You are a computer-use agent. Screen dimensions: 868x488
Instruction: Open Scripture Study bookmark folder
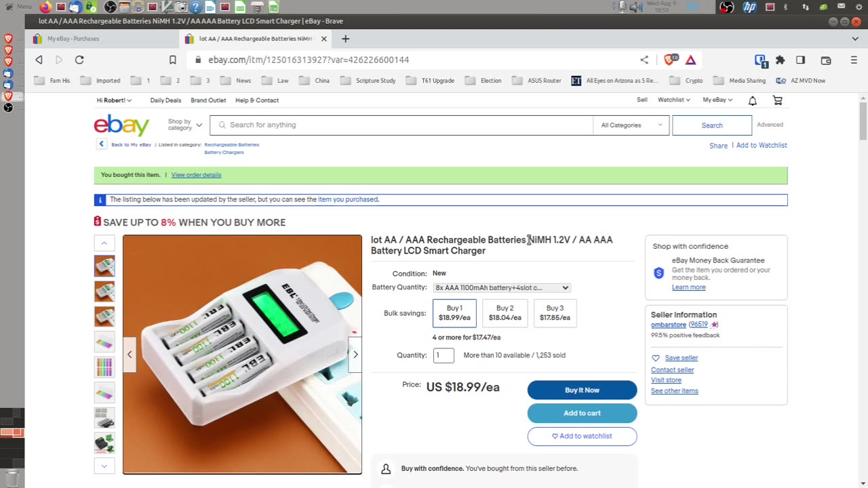[x=368, y=81]
